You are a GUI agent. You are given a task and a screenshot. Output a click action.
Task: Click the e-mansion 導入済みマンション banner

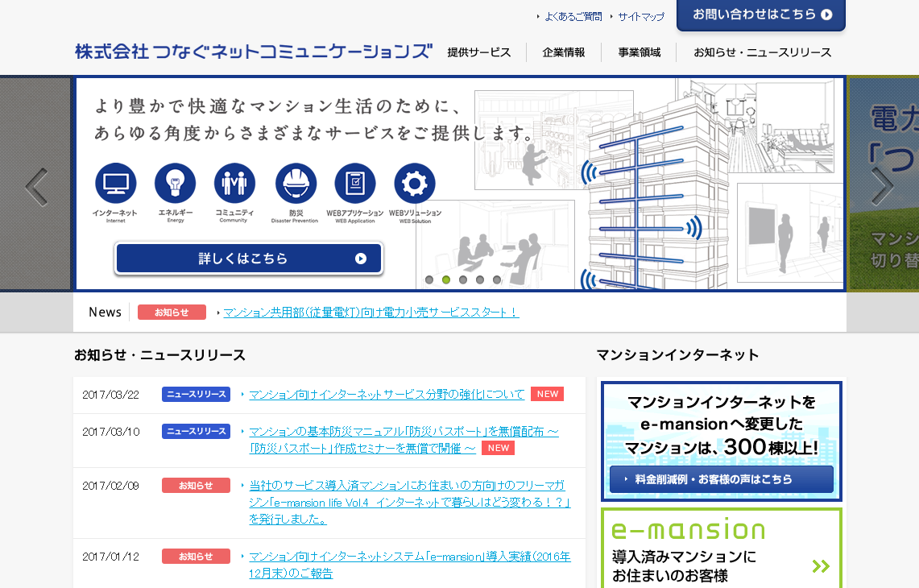click(x=722, y=549)
